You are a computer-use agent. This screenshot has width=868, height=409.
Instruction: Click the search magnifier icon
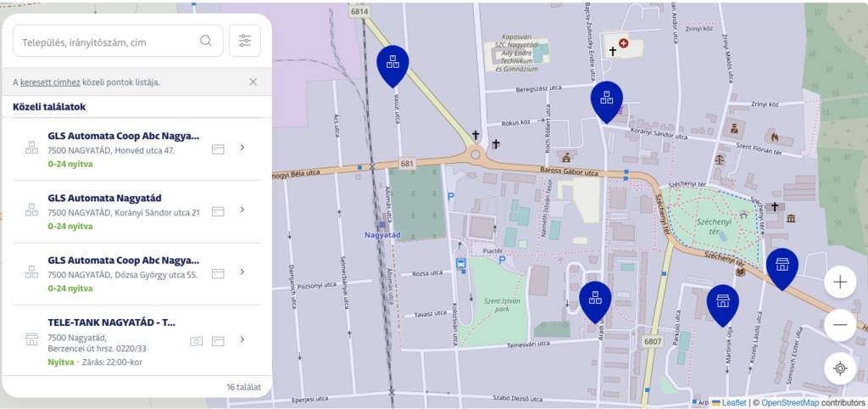(205, 41)
